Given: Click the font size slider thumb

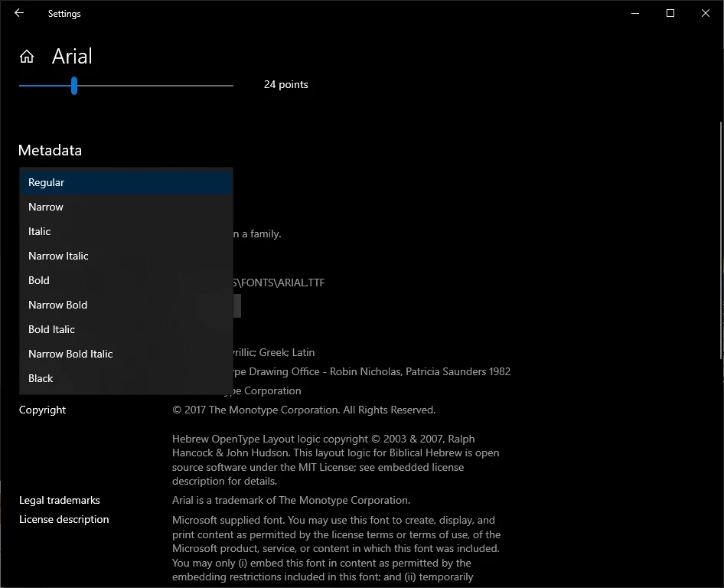Looking at the screenshot, I should click(x=74, y=86).
